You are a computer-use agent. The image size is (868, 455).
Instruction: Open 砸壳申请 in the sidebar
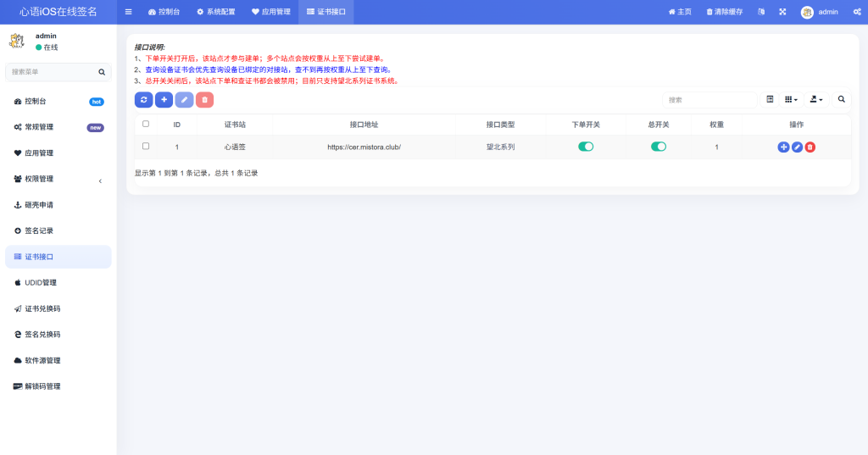(x=58, y=205)
